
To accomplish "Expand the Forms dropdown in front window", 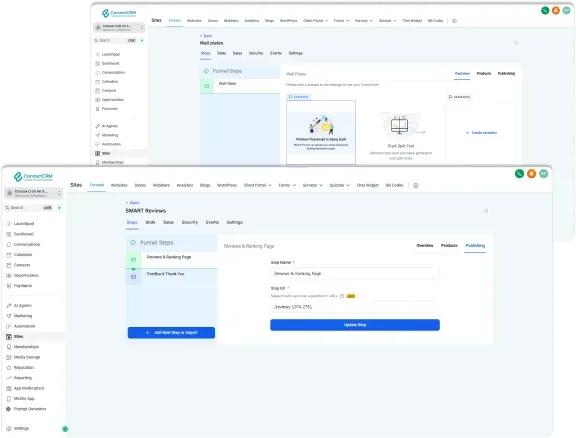I will 294,185.
